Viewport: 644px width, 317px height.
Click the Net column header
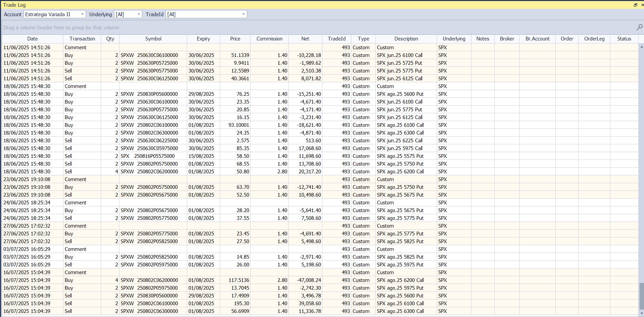305,39
